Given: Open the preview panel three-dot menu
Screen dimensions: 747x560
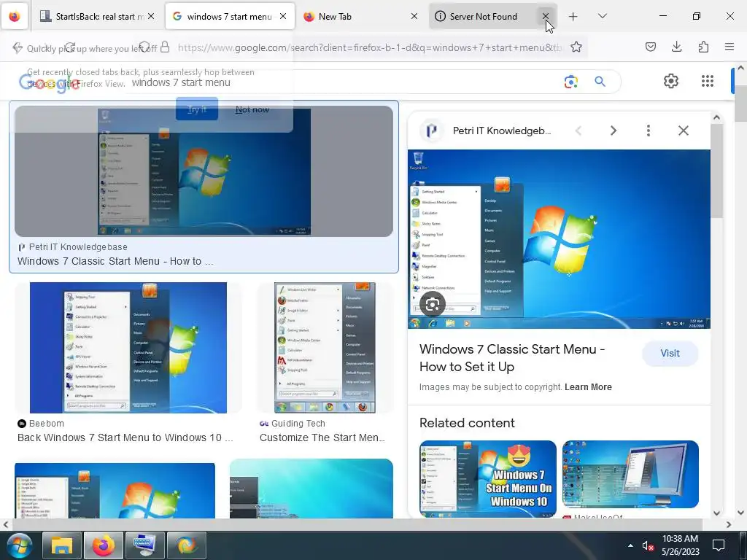Looking at the screenshot, I should coord(649,131).
